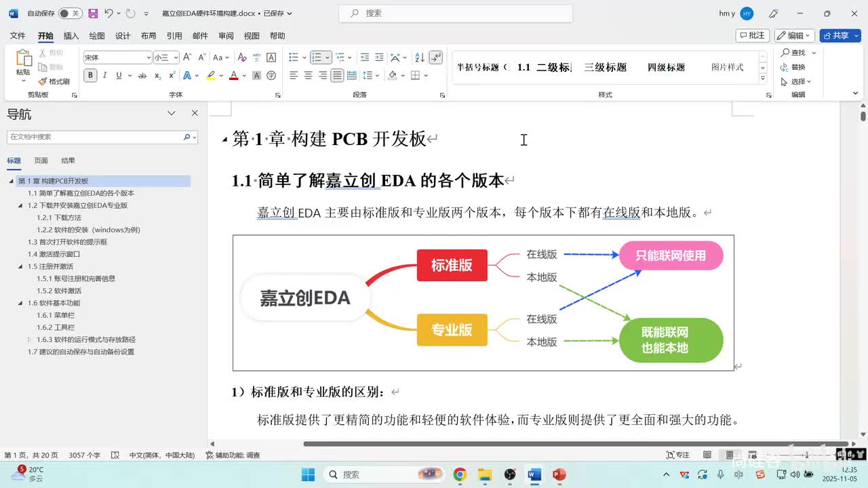Viewport: 868px width, 488px height.
Task: Click the Format Painter button
Action: click(54, 81)
